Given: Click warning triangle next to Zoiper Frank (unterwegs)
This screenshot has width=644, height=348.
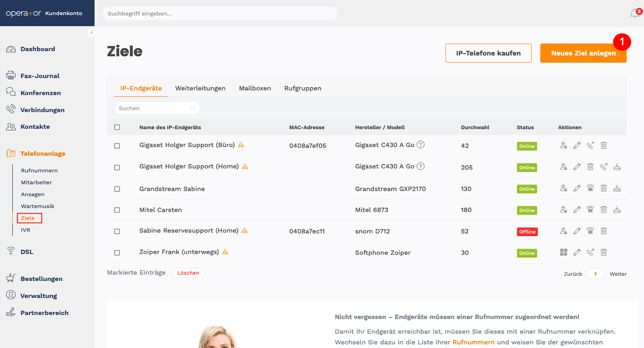Looking at the screenshot, I should 225,252.
